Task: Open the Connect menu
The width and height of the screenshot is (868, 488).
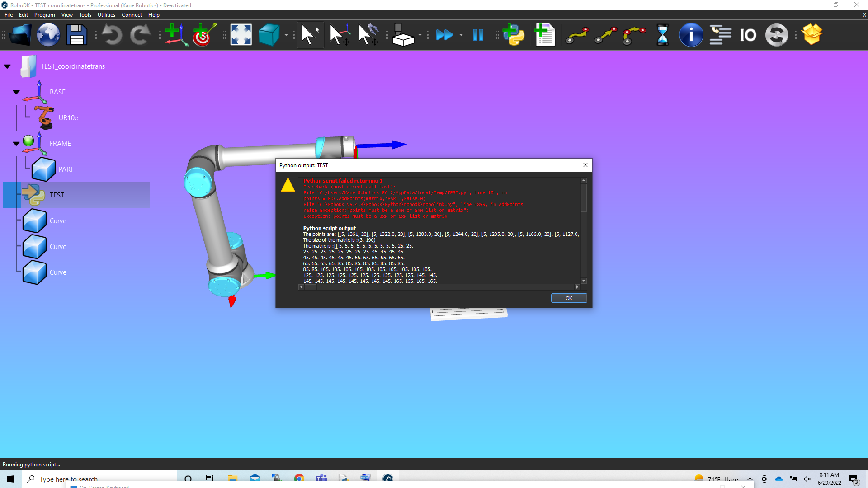Action: tap(132, 15)
